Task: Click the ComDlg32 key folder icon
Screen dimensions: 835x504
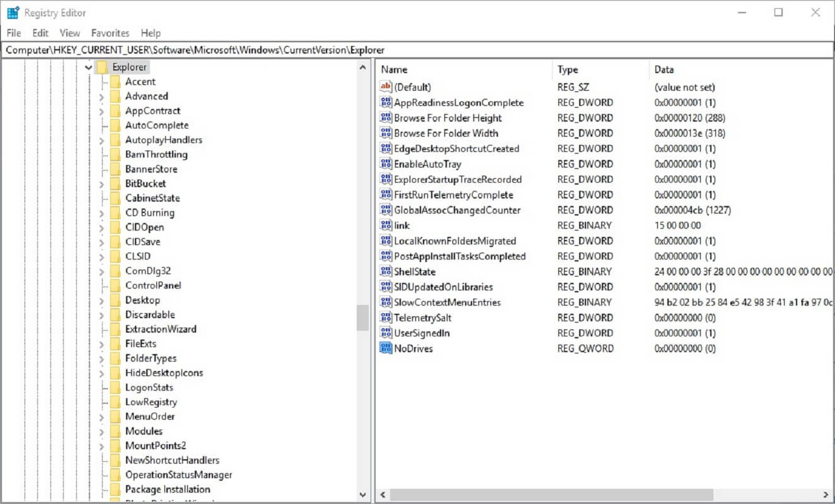Action: pos(115,271)
